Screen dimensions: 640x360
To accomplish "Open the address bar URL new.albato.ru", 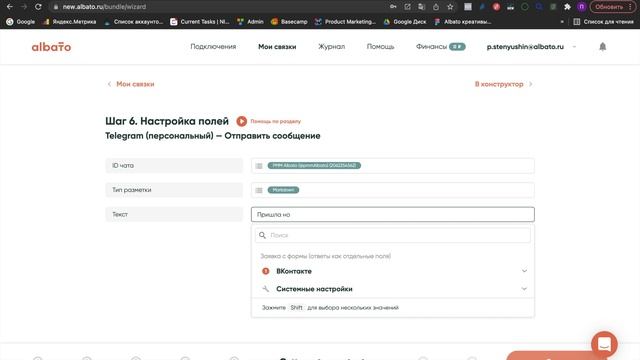I will [x=104, y=7].
